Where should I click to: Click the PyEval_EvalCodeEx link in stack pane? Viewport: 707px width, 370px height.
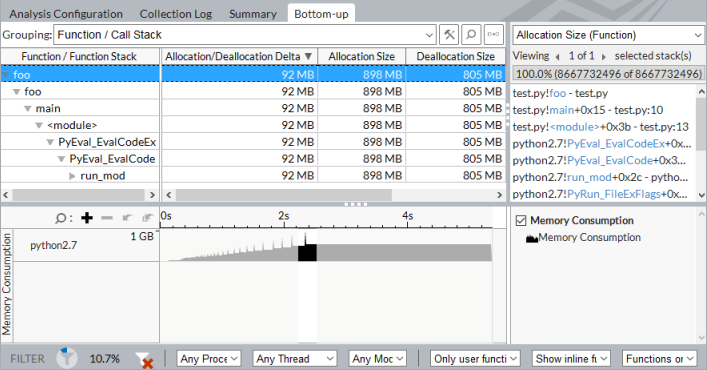point(616,144)
